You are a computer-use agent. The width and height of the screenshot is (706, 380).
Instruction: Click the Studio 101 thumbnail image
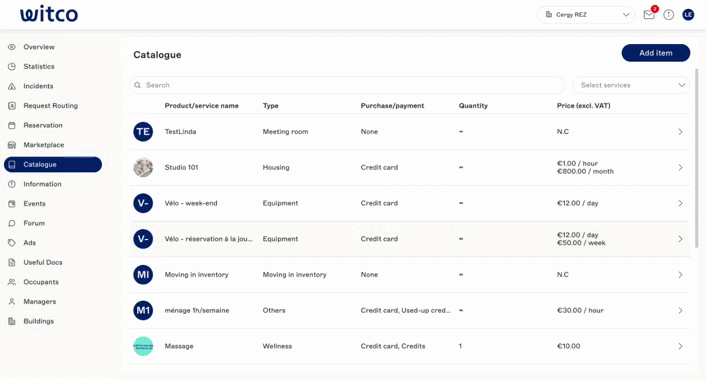click(x=143, y=167)
